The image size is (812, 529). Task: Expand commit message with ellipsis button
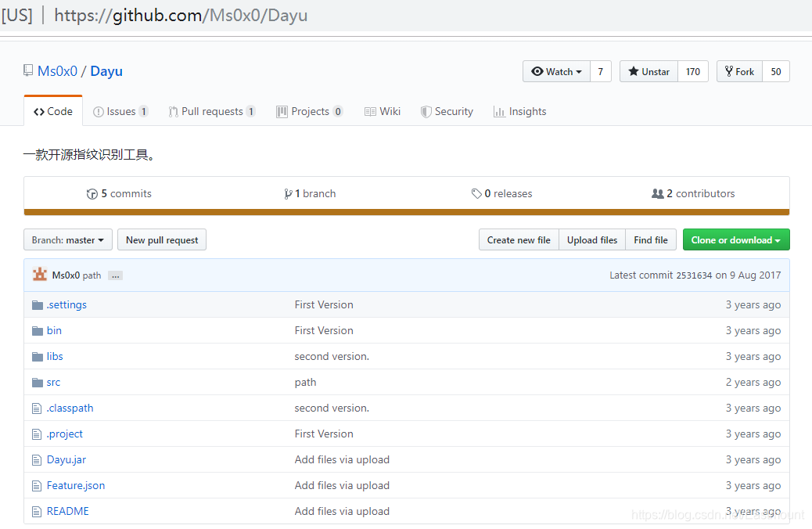pyautogui.click(x=116, y=275)
